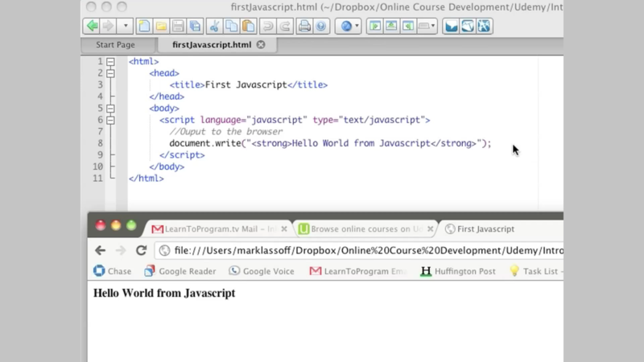644x362 pixels.
Task: Click the Print icon
Action: click(304, 26)
